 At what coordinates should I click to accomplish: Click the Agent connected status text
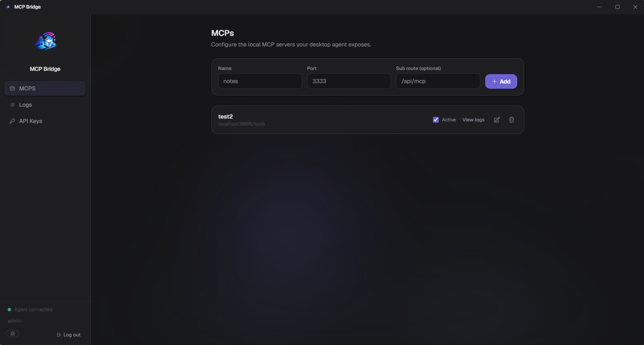33,310
